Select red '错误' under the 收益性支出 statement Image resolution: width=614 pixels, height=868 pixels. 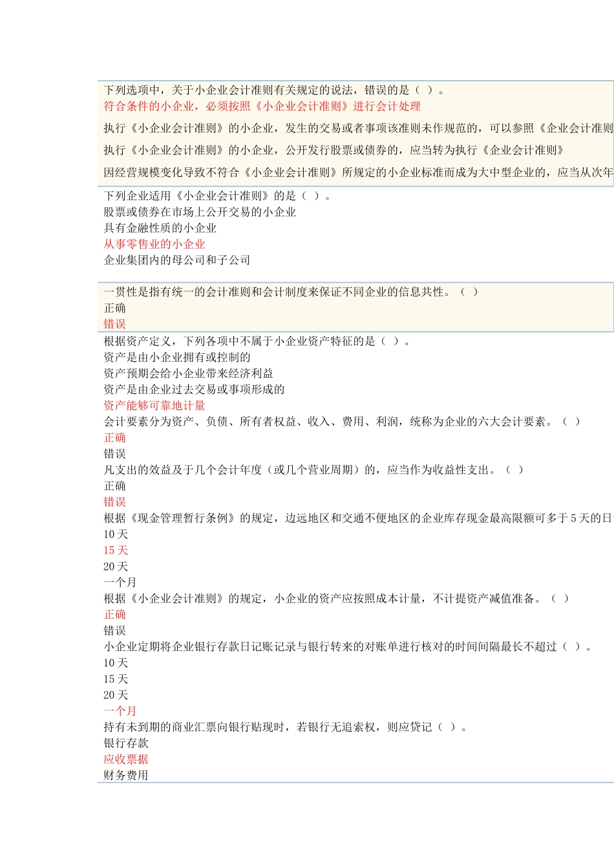115,502
